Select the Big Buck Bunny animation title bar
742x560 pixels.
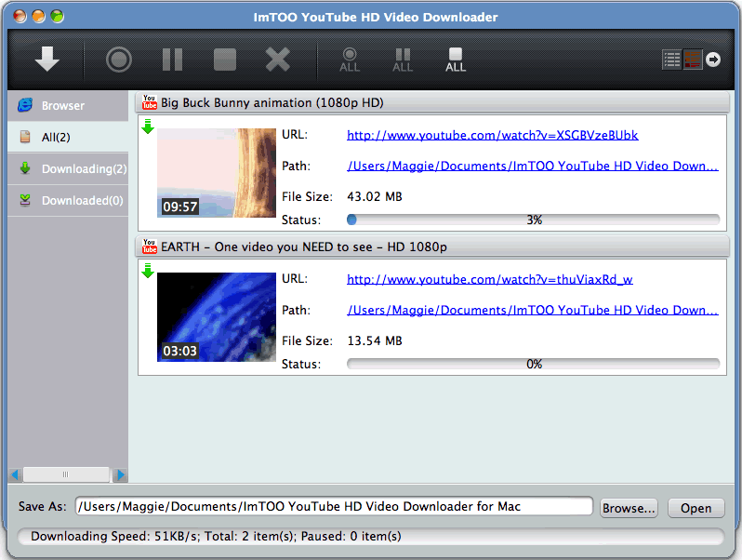[x=432, y=102]
